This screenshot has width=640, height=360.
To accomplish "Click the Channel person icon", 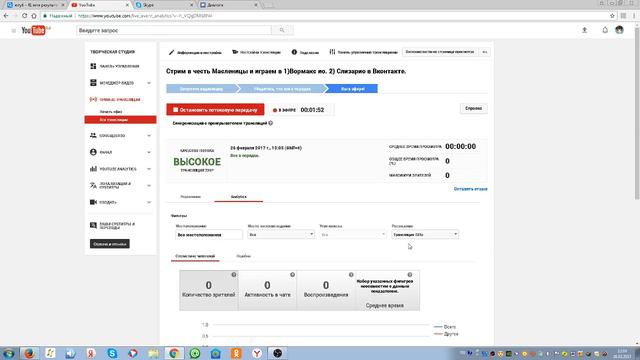I will click(93, 152).
